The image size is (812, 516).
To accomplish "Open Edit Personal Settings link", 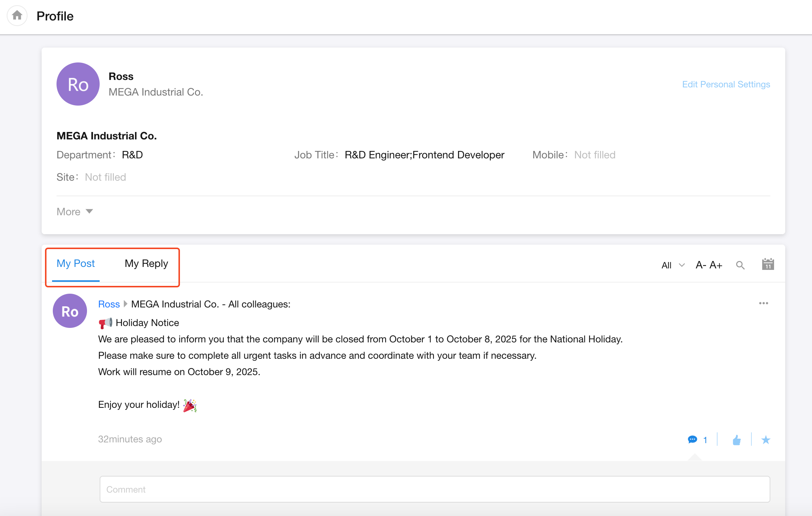I will (x=726, y=84).
